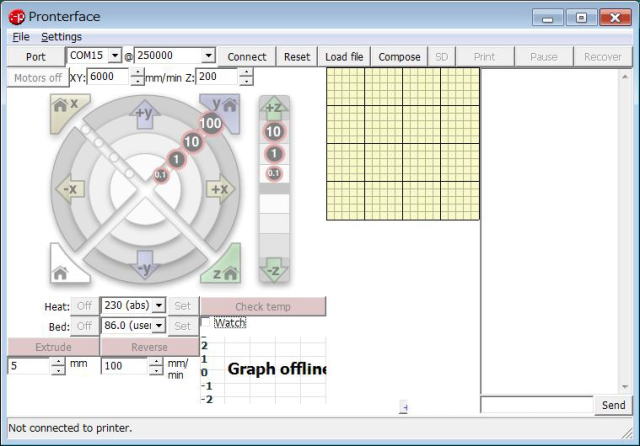This screenshot has width=640, height=446.
Task: Home the X axis
Action: coord(66,109)
